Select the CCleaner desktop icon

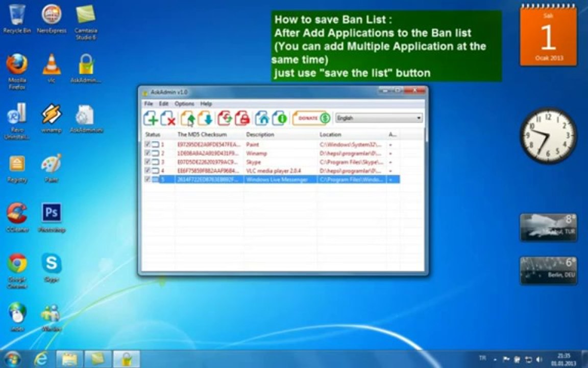(17, 218)
